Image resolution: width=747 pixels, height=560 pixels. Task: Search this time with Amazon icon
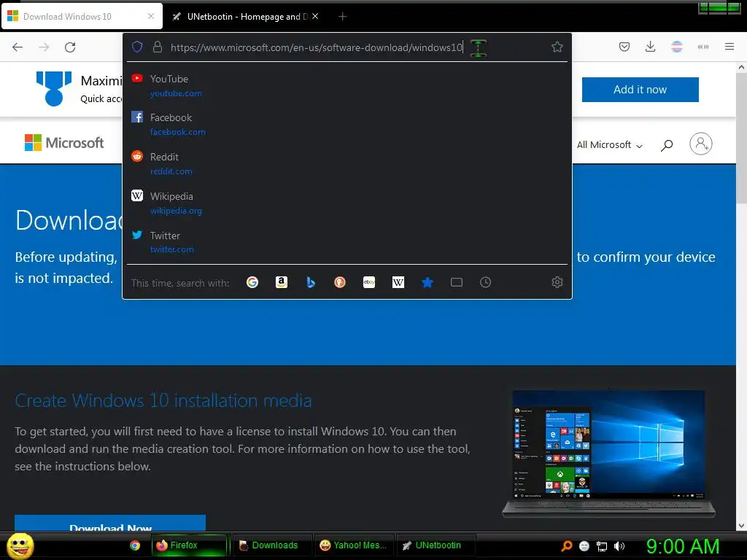282,282
